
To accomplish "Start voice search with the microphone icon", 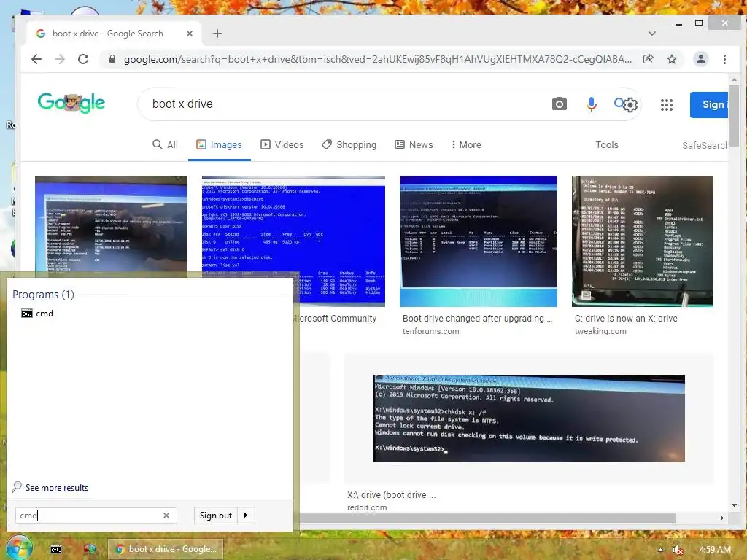I will tap(591, 104).
